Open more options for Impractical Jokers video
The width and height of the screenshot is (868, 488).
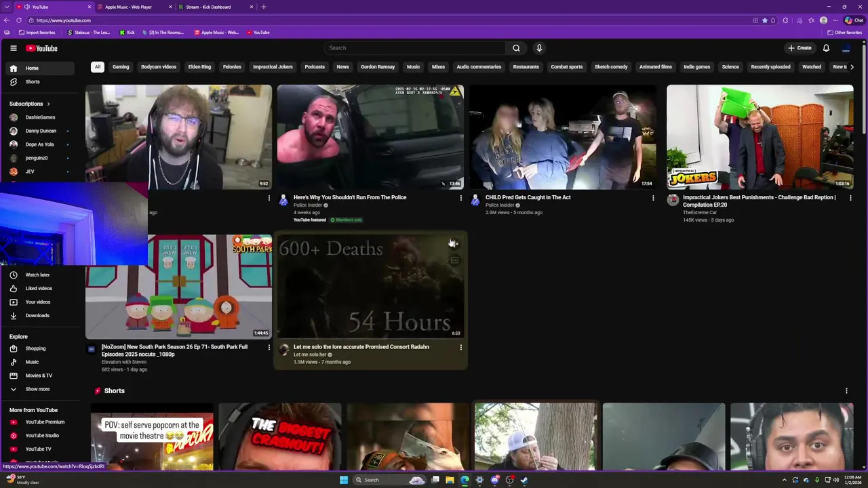click(850, 198)
